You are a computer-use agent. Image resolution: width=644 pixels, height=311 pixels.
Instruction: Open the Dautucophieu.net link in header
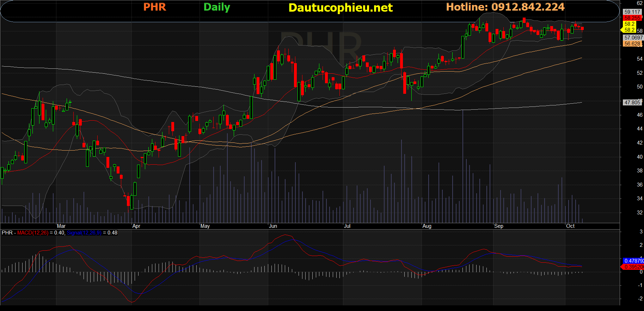click(x=340, y=8)
